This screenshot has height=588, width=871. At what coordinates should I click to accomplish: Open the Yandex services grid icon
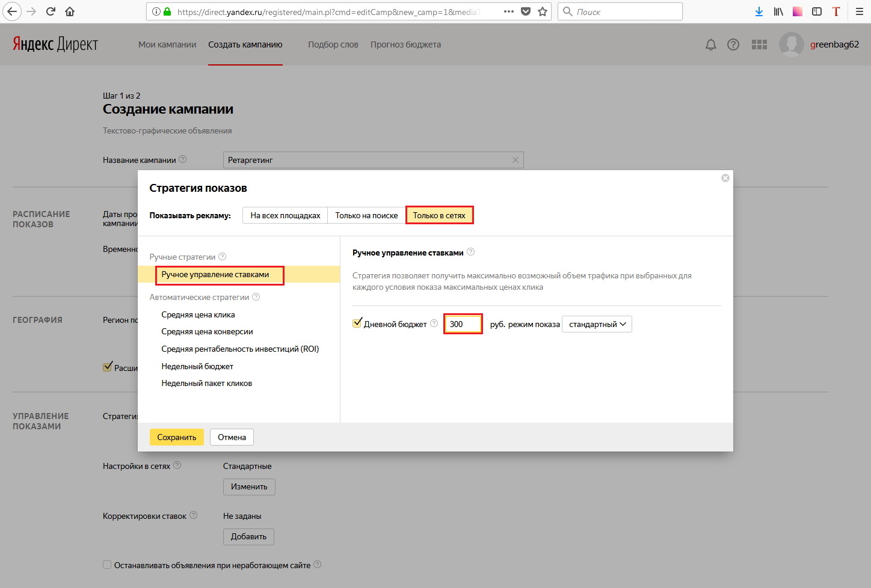[x=759, y=44]
